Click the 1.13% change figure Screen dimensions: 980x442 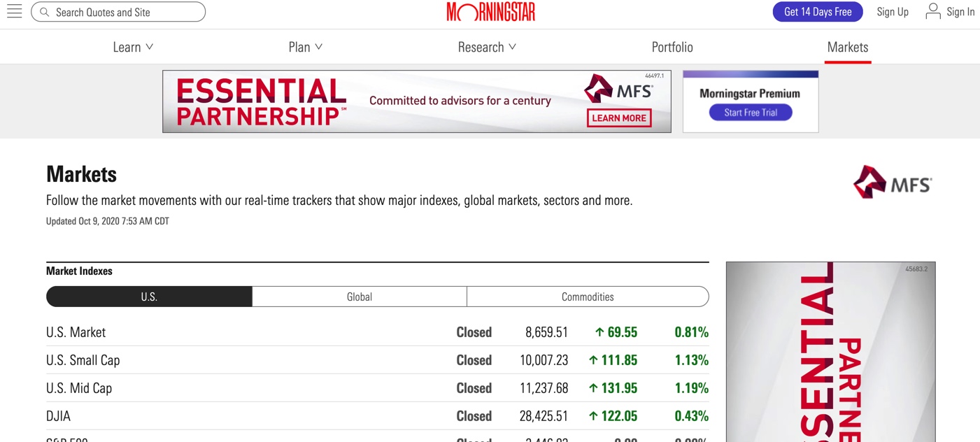[x=691, y=360]
